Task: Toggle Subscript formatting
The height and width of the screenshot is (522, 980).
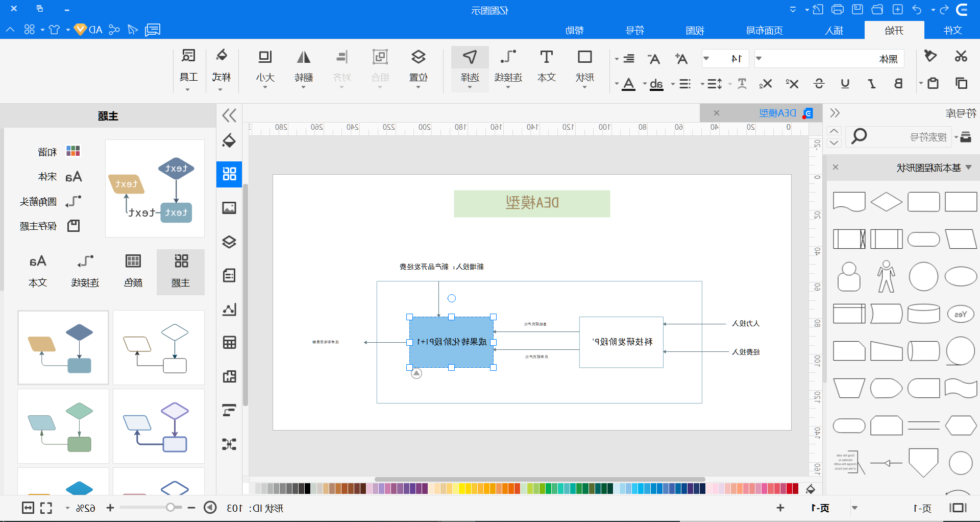Action: point(765,83)
